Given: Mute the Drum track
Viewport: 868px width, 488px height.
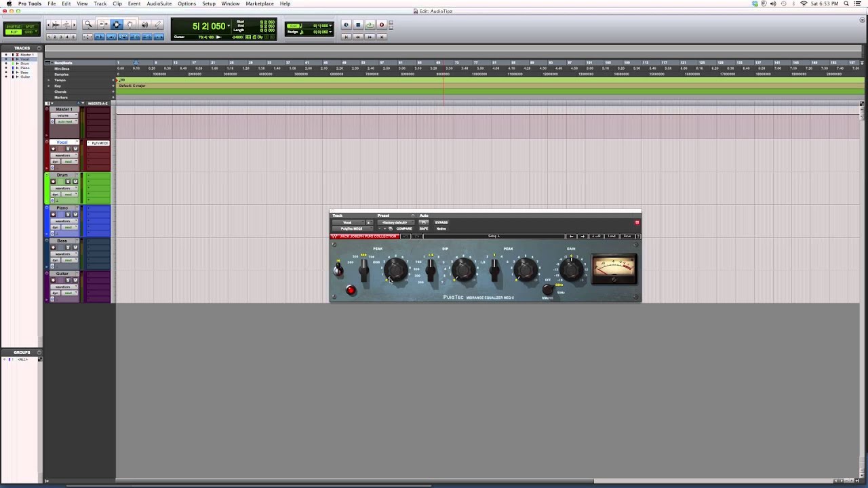Looking at the screenshot, I should click(75, 182).
